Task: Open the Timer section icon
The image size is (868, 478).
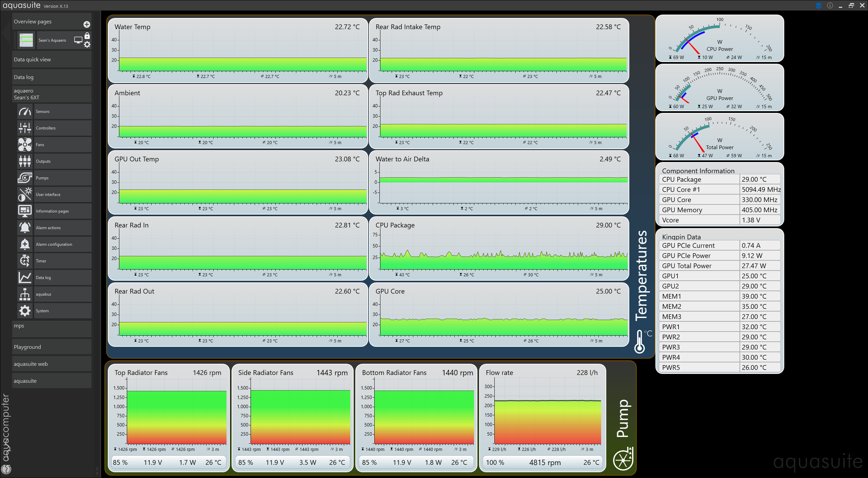Action: coord(25,261)
